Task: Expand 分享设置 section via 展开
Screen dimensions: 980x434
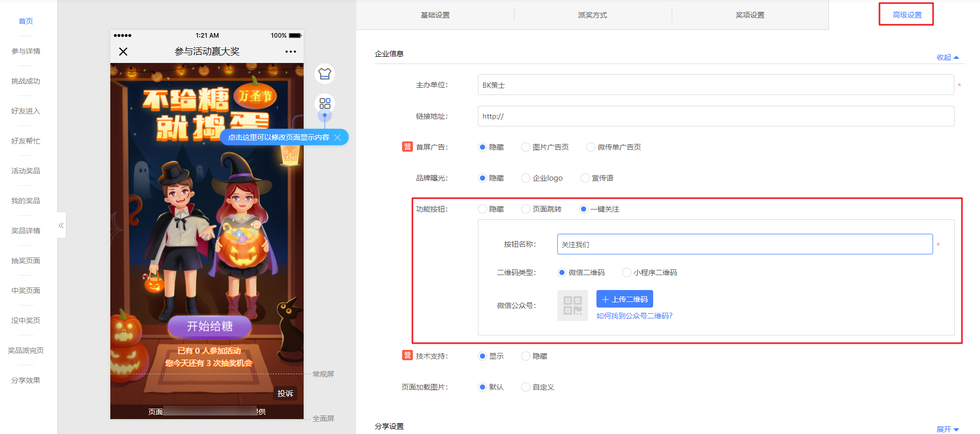Action: (948, 429)
